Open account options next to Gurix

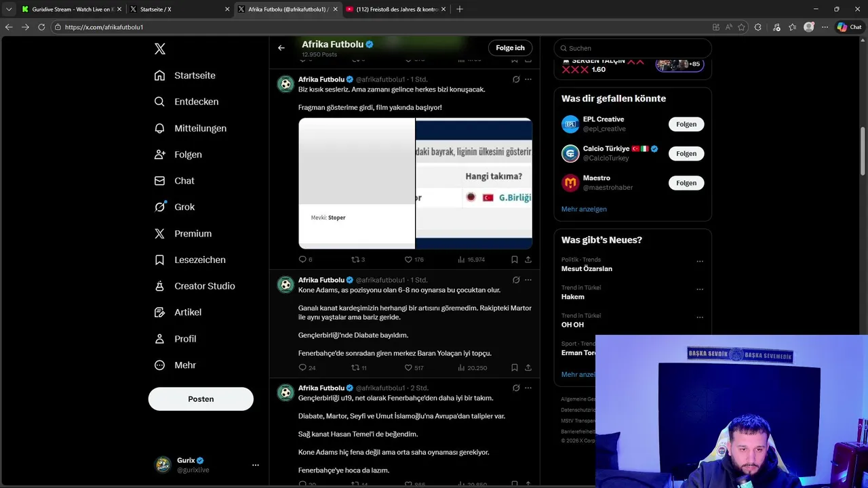click(x=255, y=465)
